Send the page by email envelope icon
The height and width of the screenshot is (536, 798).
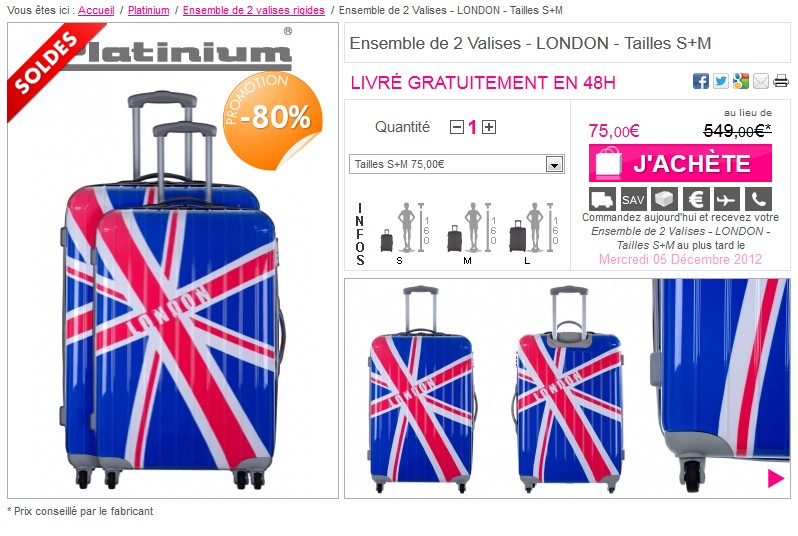(x=760, y=81)
